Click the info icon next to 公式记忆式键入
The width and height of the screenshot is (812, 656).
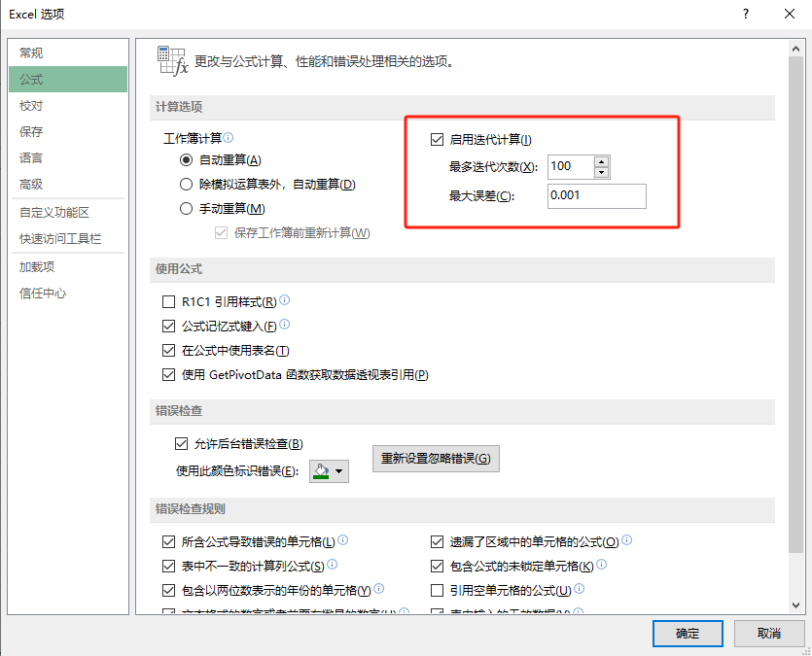point(284,325)
